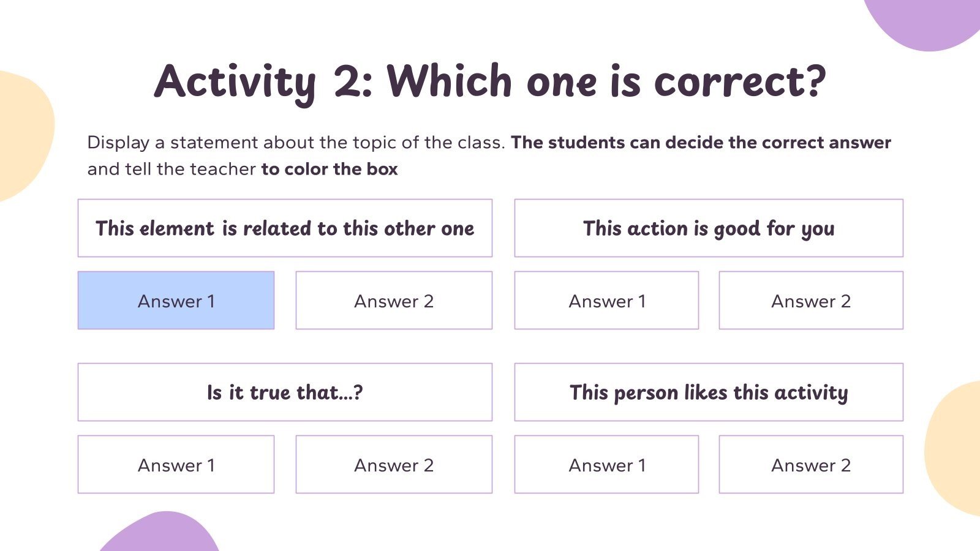Select Answer 1 below 'Is it true that...?'
This screenshot has width=980, height=551.
(176, 465)
